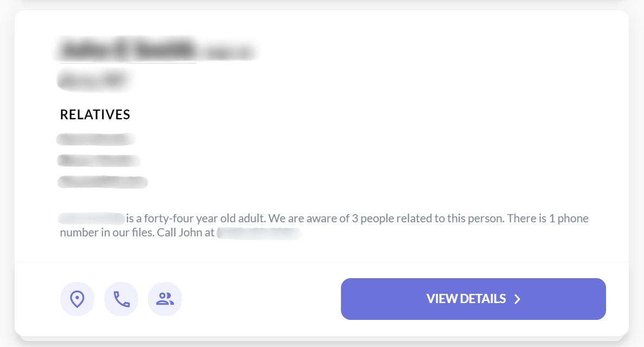Open the relatives people icon

(165, 299)
